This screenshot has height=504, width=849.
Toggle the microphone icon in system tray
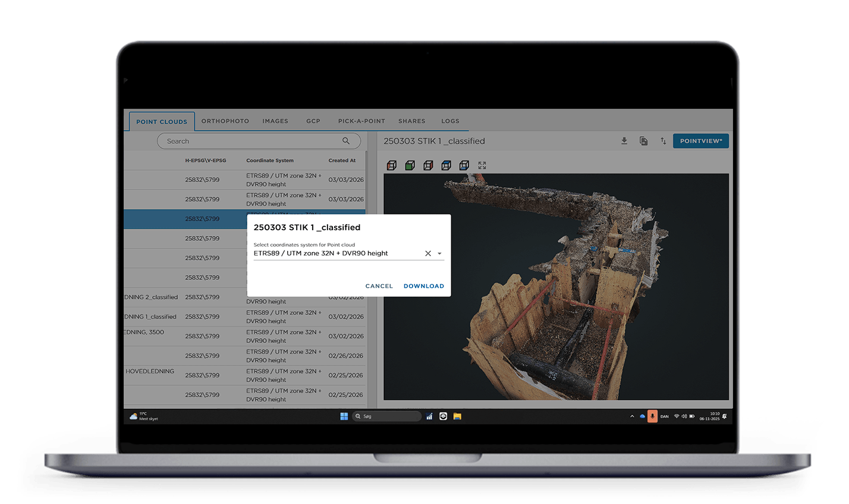pyautogui.click(x=652, y=417)
